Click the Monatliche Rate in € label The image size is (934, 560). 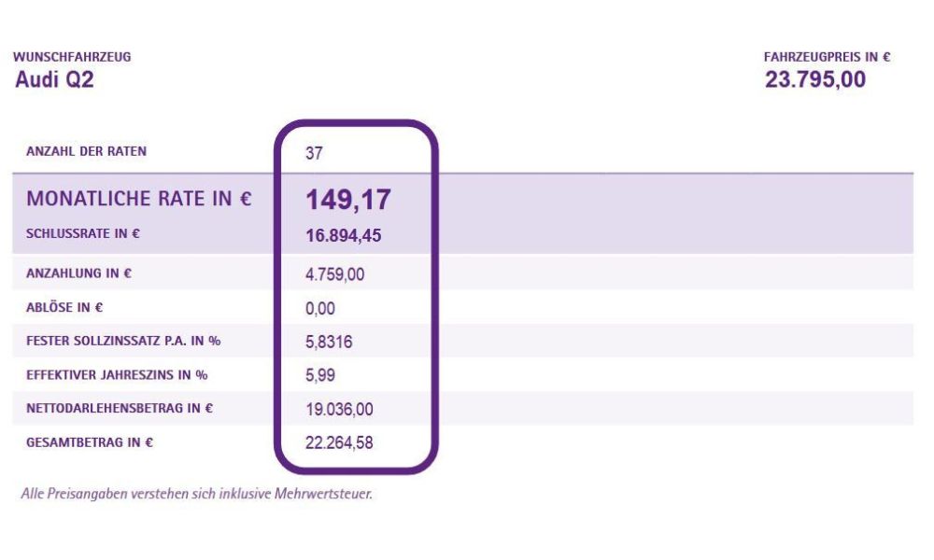click(x=139, y=199)
